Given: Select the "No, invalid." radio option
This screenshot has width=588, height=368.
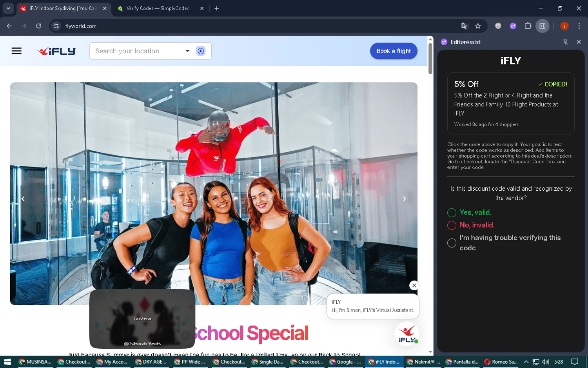Looking at the screenshot, I should [x=452, y=225].
